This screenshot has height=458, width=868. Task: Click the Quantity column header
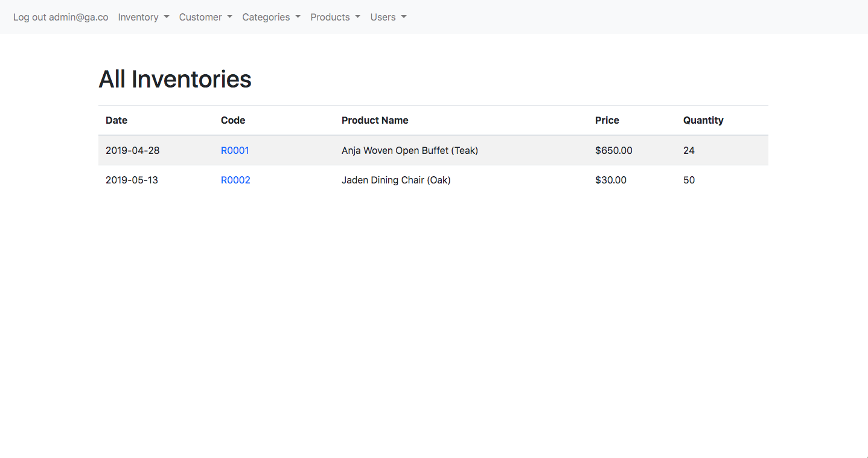[x=703, y=120]
